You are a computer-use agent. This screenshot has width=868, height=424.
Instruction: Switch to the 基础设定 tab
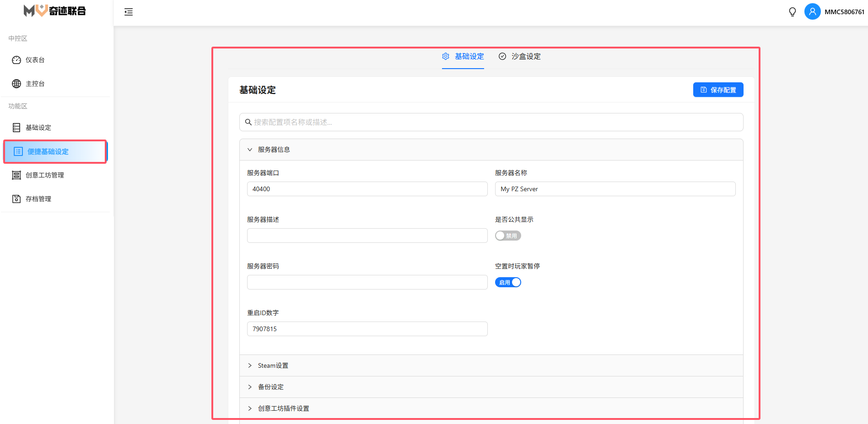(463, 57)
